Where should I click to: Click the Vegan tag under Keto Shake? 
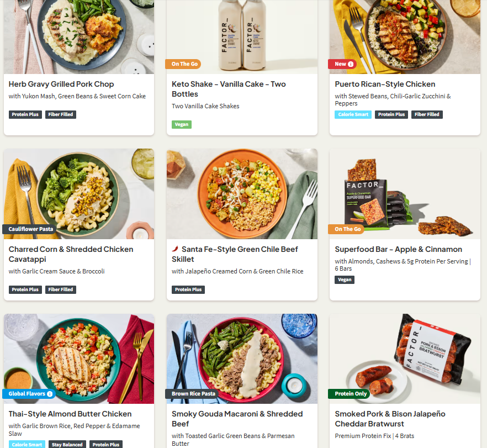[x=182, y=125]
